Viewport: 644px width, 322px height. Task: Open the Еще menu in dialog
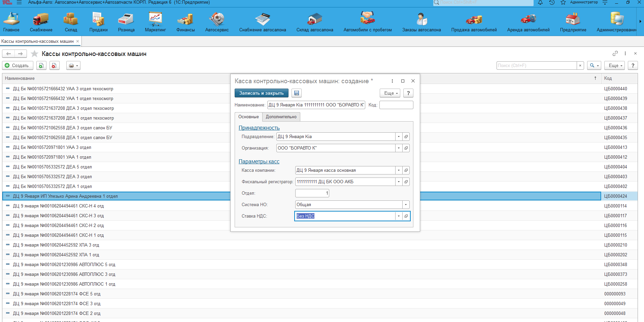390,93
